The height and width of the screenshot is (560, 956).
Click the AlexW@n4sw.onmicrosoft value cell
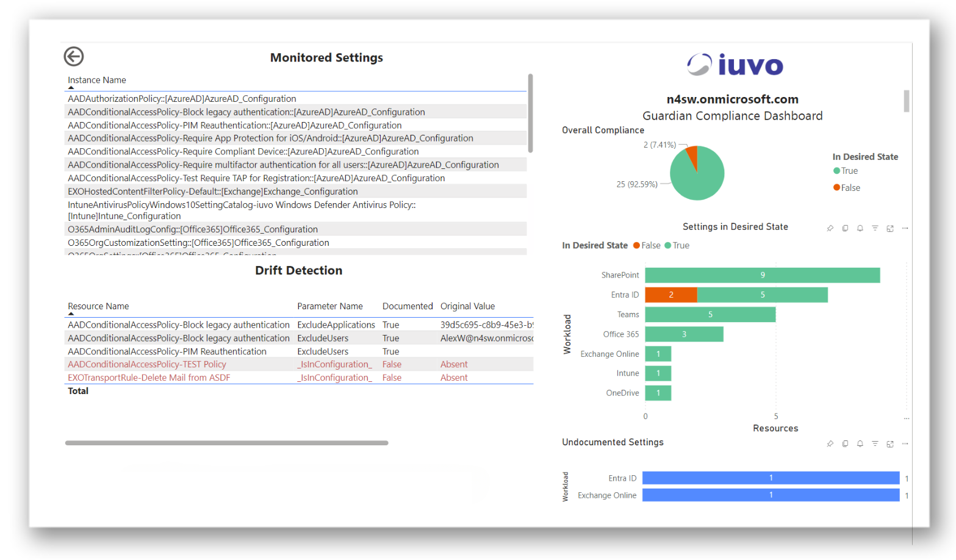pos(487,338)
